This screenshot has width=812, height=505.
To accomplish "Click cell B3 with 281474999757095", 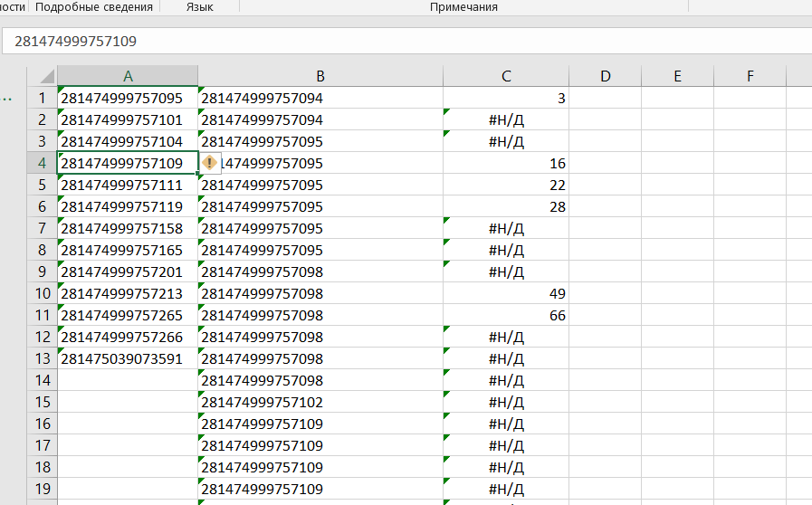I will [x=320, y=141].
